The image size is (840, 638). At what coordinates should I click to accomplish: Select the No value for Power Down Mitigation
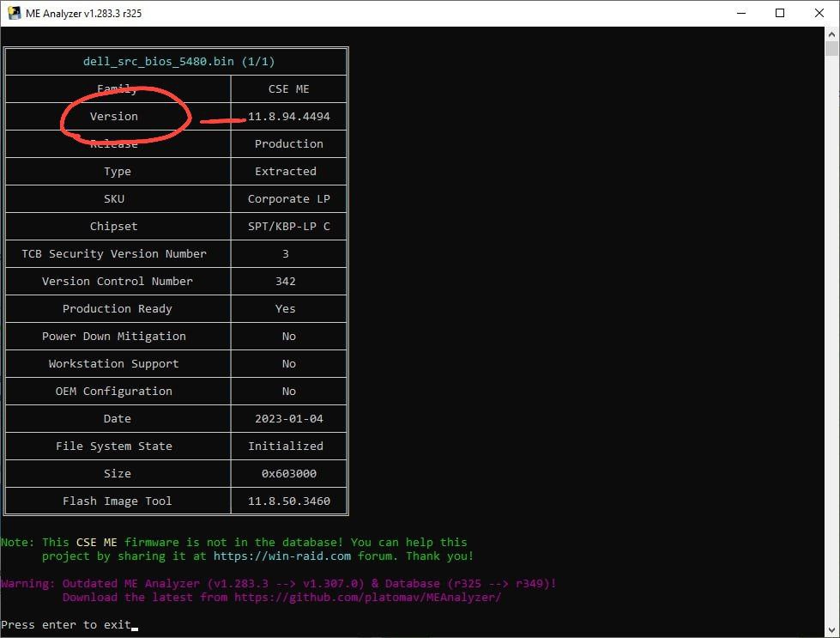point(289,336)
